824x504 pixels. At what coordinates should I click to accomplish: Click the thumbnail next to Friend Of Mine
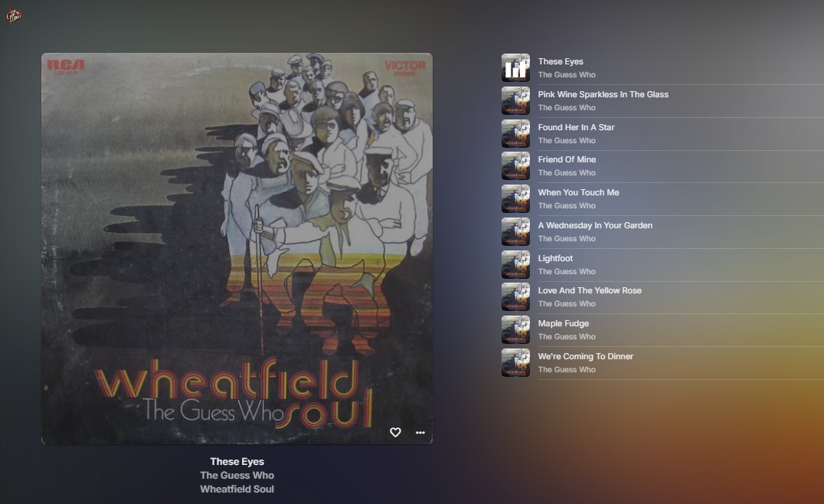click(515, 165)
